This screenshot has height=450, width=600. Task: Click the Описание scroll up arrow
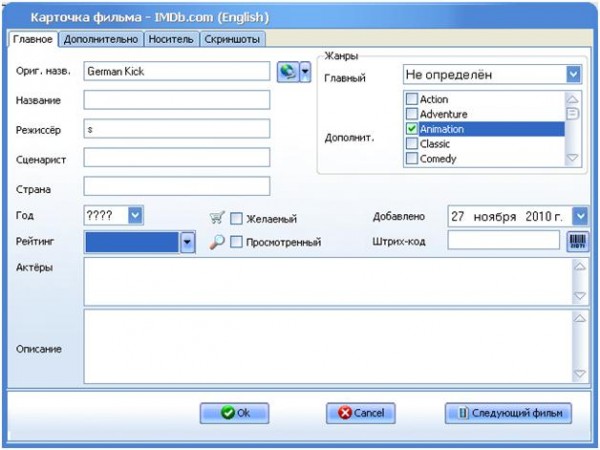pos(580,318)
